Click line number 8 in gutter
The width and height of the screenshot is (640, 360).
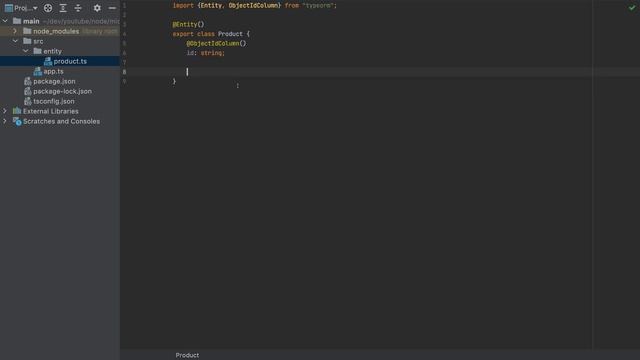point(124,72)
